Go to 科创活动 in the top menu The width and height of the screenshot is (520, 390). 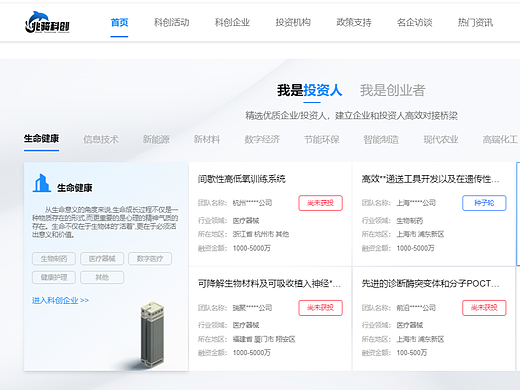pos(172,23)
